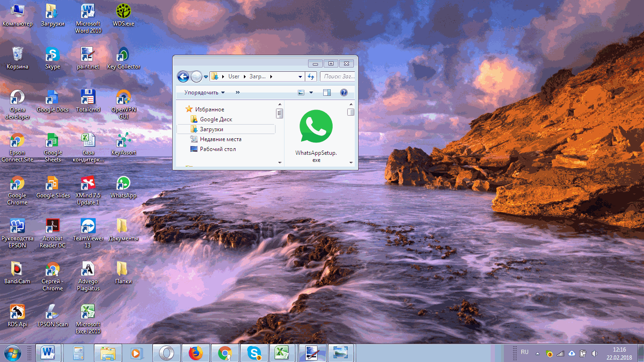The height and width of the screenshot is (362, 644).
Task: Select the BandiCam desktop shortcut
Action: point(17,273)
